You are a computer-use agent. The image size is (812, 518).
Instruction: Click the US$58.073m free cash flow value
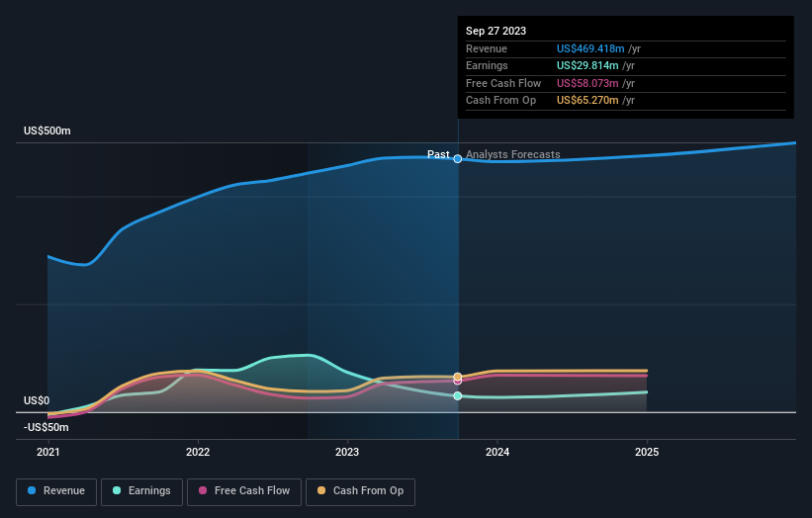point(587,83)
